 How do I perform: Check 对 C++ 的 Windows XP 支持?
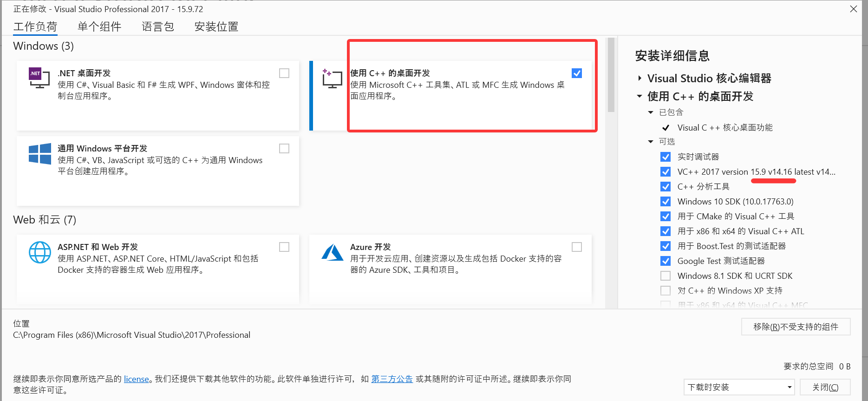click(666, 291)
